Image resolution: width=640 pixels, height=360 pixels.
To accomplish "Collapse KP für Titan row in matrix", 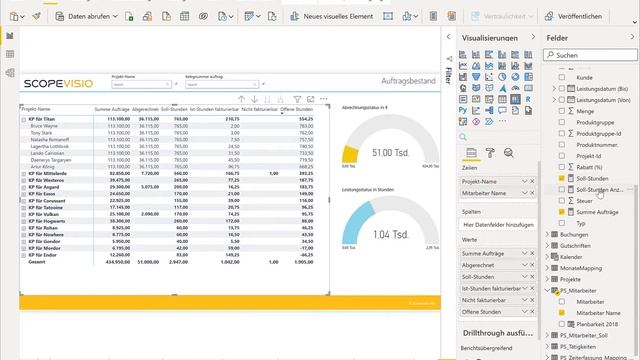I will click(x=24, y=120).
